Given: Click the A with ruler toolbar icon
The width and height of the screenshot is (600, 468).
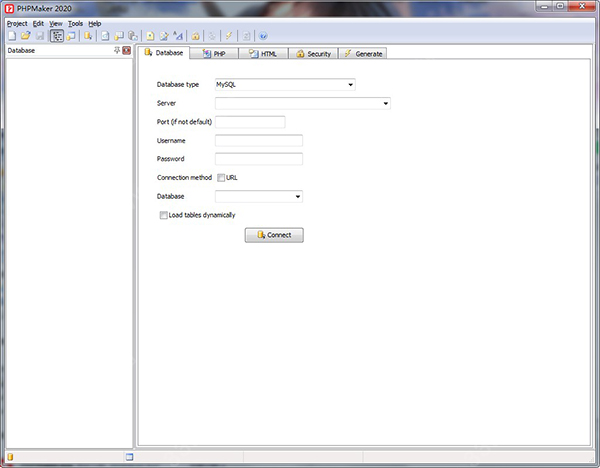Looking at the screenshot, I should pos(178,36).
